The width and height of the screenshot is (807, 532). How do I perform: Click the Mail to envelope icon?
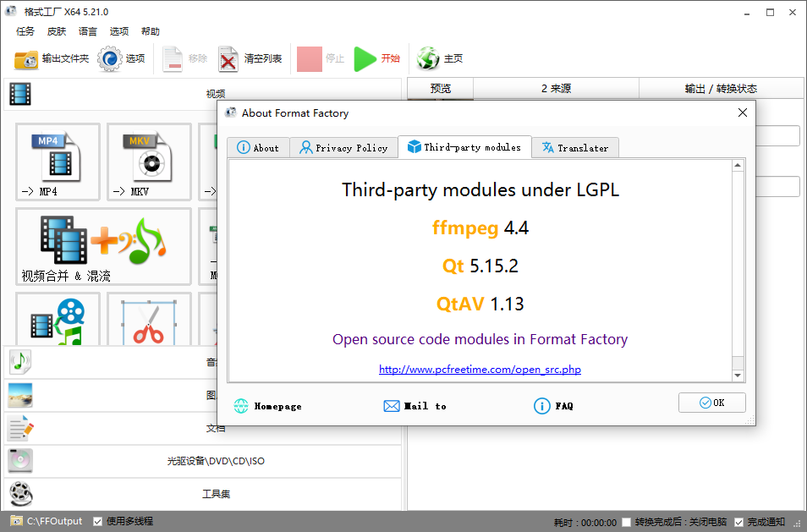392,406
